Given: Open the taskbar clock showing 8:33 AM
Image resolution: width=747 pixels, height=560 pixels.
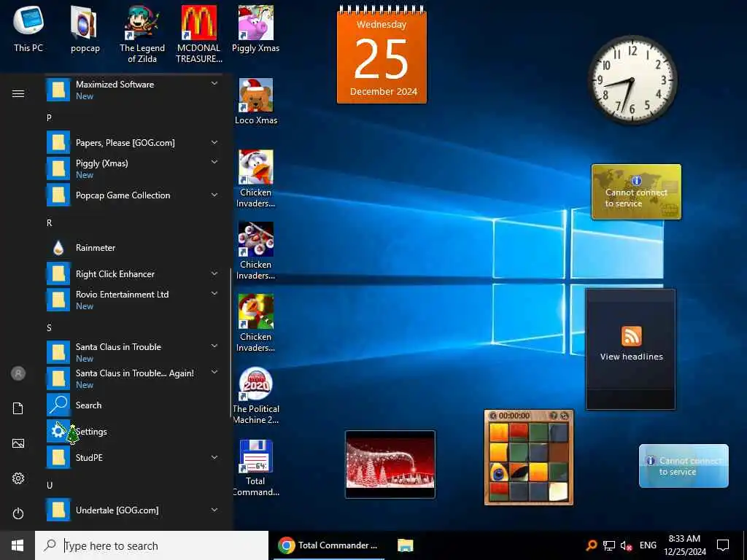Looking at the screenshot, I should [684, 545].
